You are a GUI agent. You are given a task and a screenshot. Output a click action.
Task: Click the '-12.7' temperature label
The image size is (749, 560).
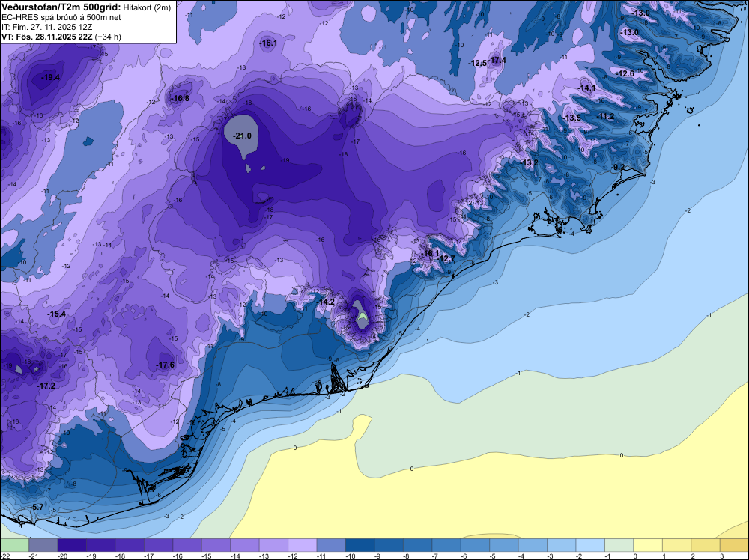[x=446, y=258]
